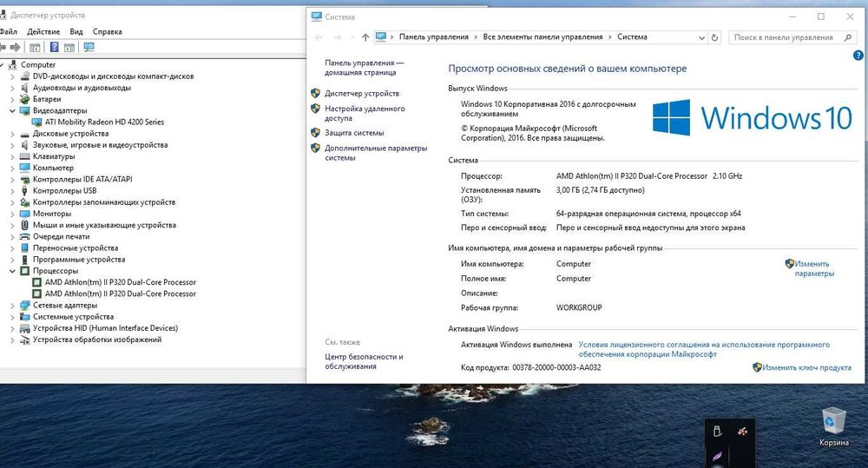Select Программные устройства tree row
Image resolution: width=868 pixels, height=468 pixels.
pyautogui.click(x=79, y=260)
